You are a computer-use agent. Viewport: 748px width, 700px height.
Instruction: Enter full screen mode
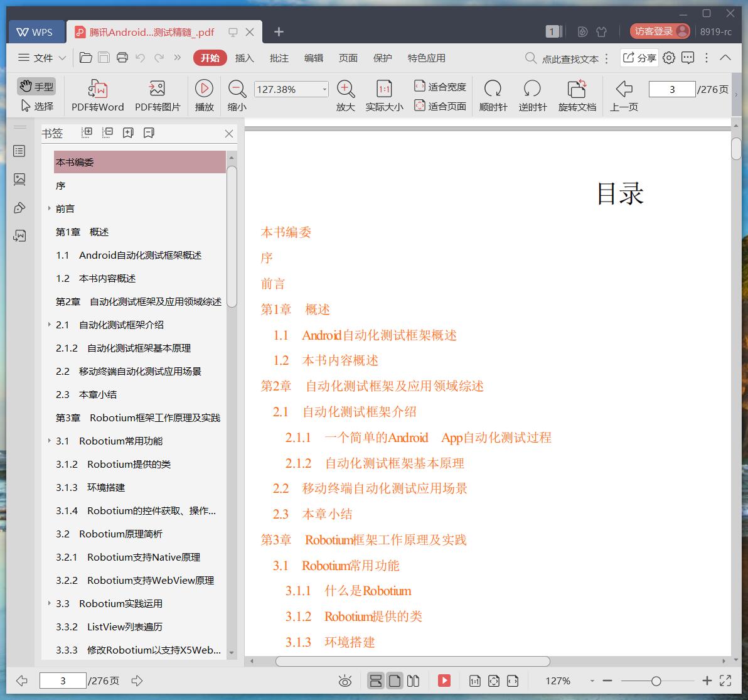pos(725,681)
